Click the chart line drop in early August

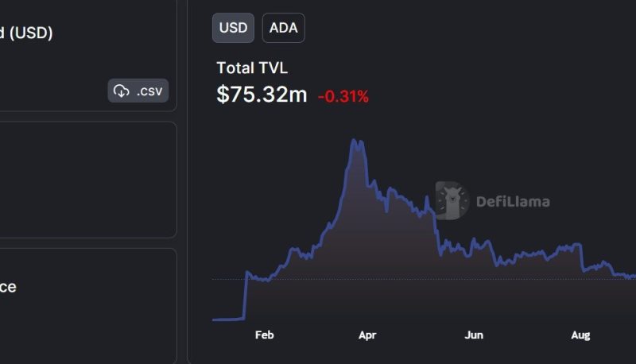click(582, 258)
